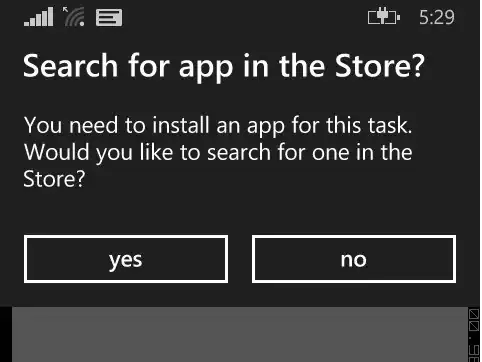Screen dimensions: 482x362
Task: Tap the cellular signal strength bars
Action: (39, 17)
